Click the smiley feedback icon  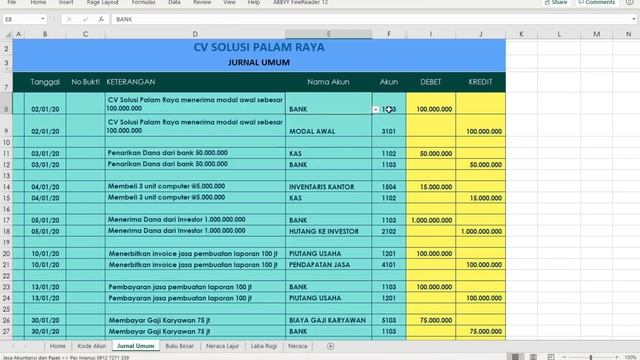629,2
